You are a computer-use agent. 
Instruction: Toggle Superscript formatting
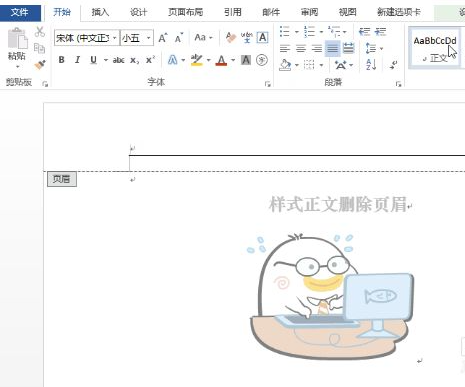click(150, 60)
